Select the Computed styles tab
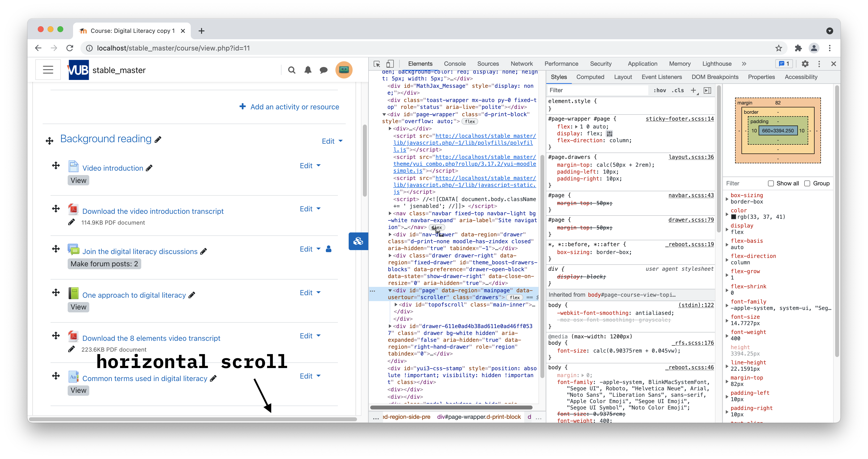 tap(590, 77)
